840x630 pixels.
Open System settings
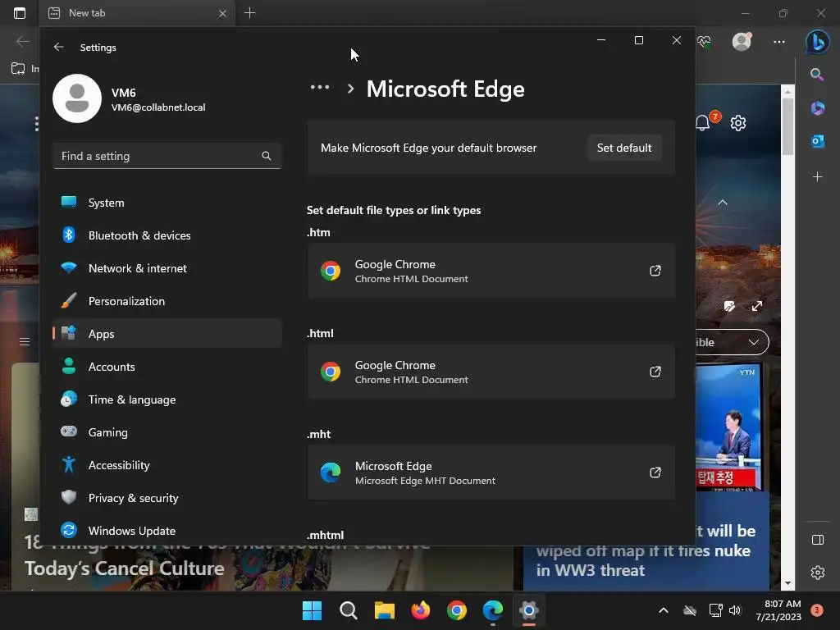tap(167, 203)
